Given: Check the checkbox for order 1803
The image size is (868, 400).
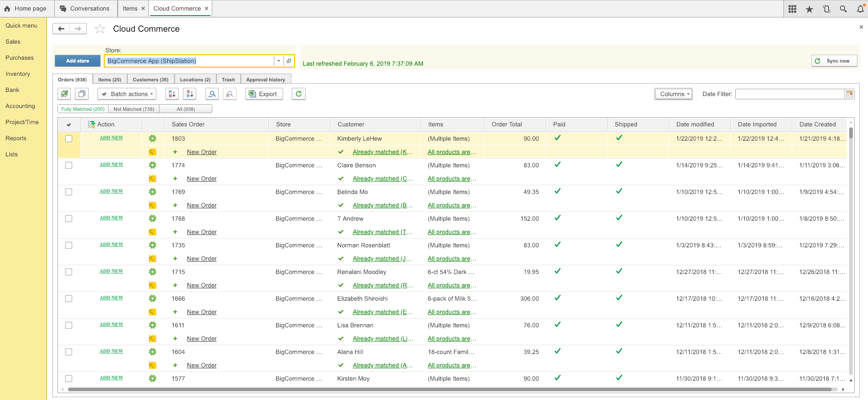Looking at the screenshot, I should [x=69, y=138].
